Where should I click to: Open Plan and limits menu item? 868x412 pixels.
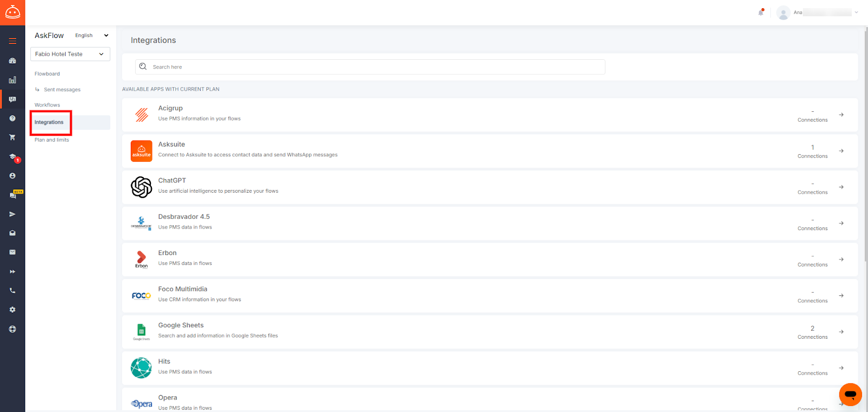coord(52,140)
